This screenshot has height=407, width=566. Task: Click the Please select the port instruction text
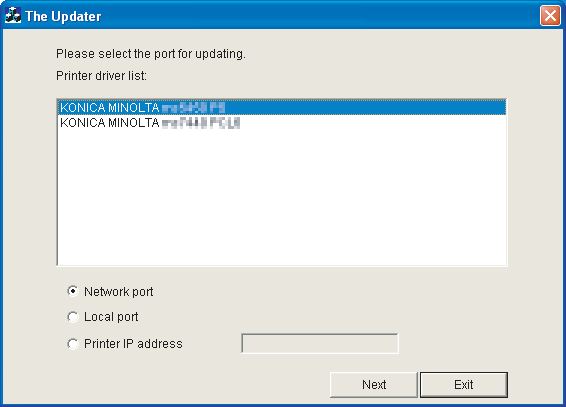click(151, 54)
